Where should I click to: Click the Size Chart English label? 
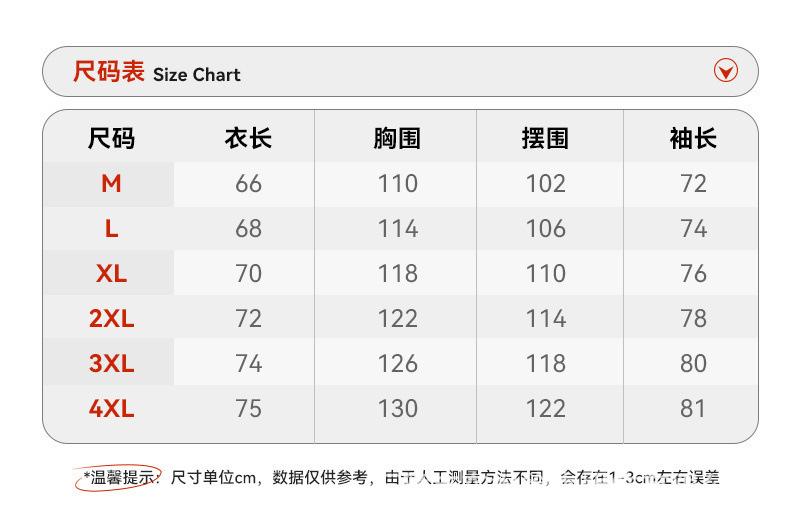click(x=196, y=75)
